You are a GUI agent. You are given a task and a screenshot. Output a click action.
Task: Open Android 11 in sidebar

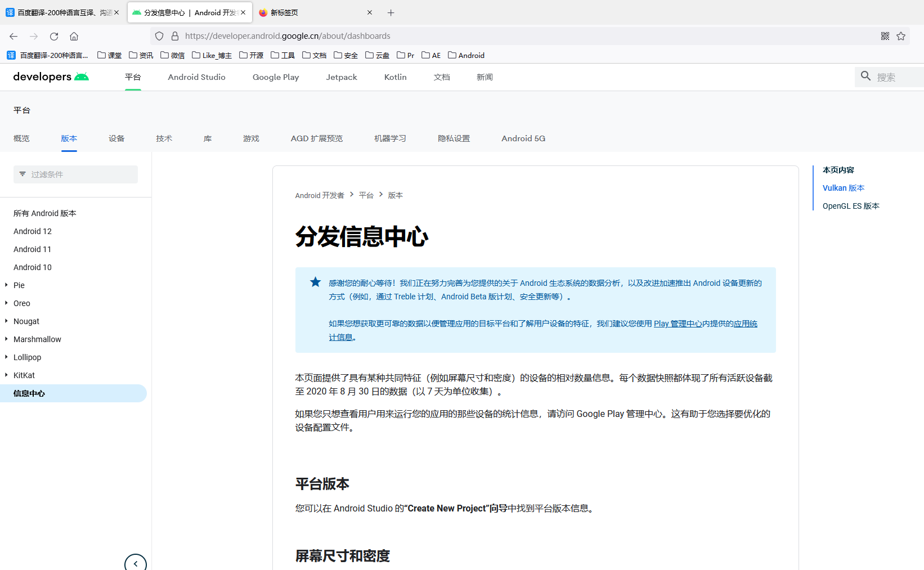[33, 249]
